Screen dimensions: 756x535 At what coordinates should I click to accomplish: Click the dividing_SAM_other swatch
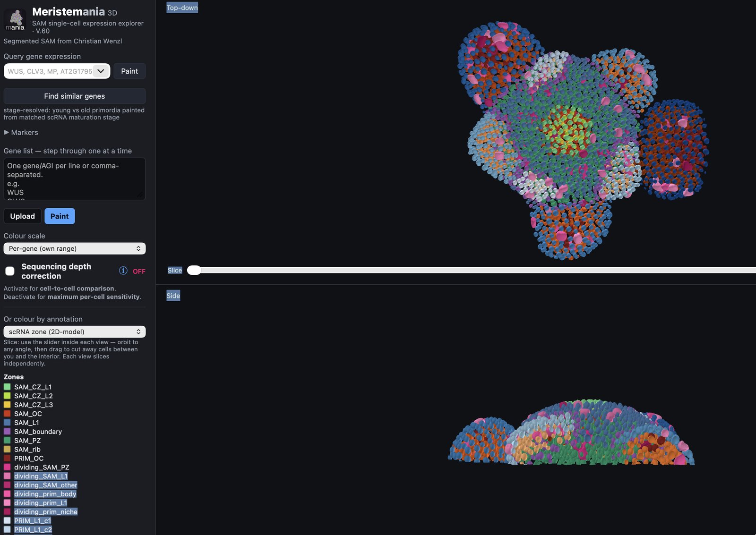[x=7, y=485]
